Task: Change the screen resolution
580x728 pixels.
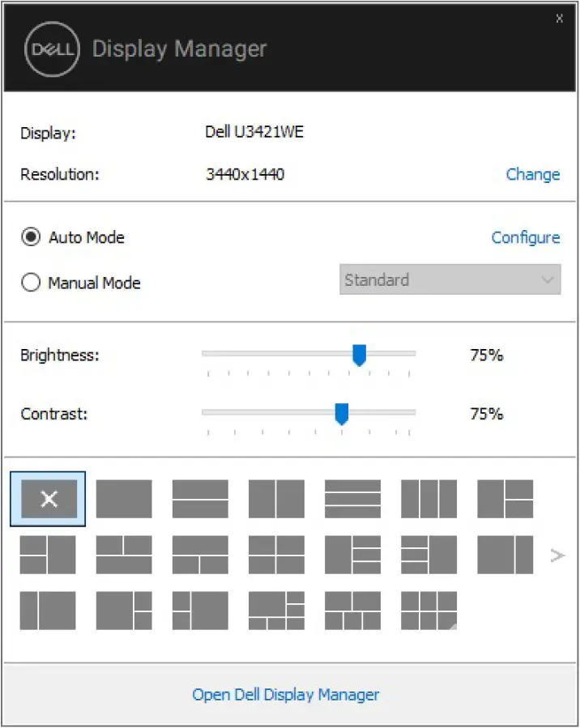Action: click(533, 174)
